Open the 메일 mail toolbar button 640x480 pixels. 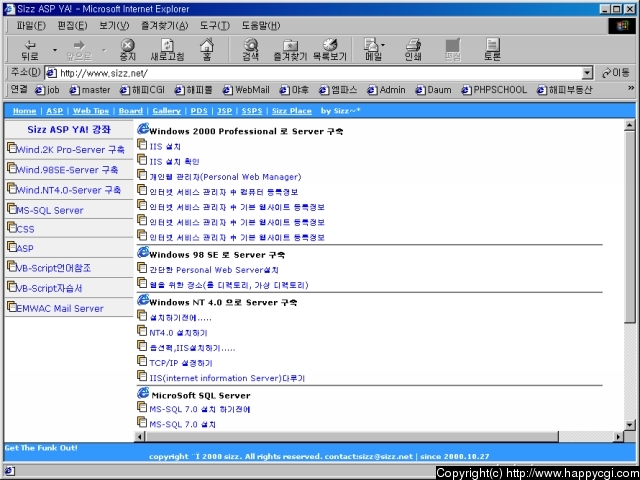coord(373,50)
